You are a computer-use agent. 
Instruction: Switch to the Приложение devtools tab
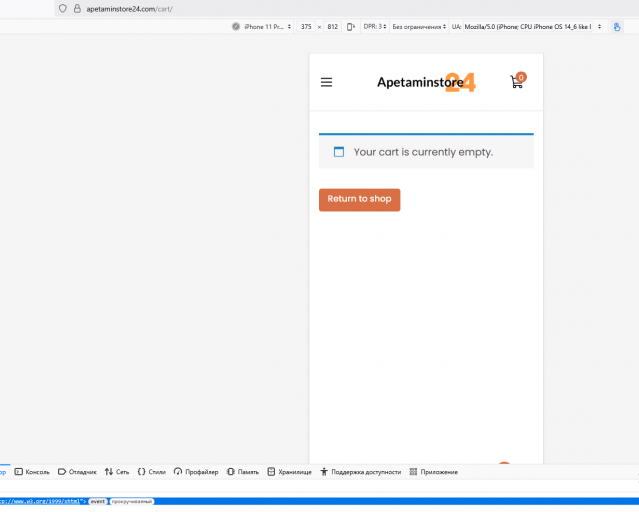coord(434,472)
